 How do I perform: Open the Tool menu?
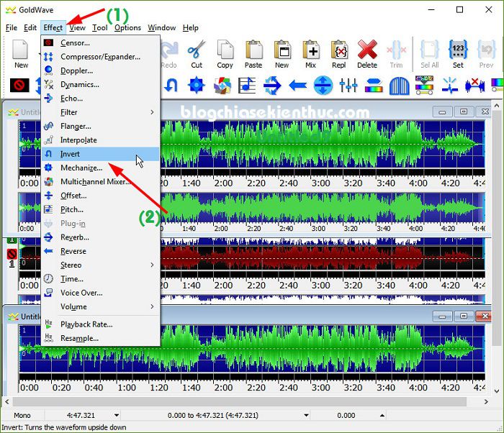100,27
